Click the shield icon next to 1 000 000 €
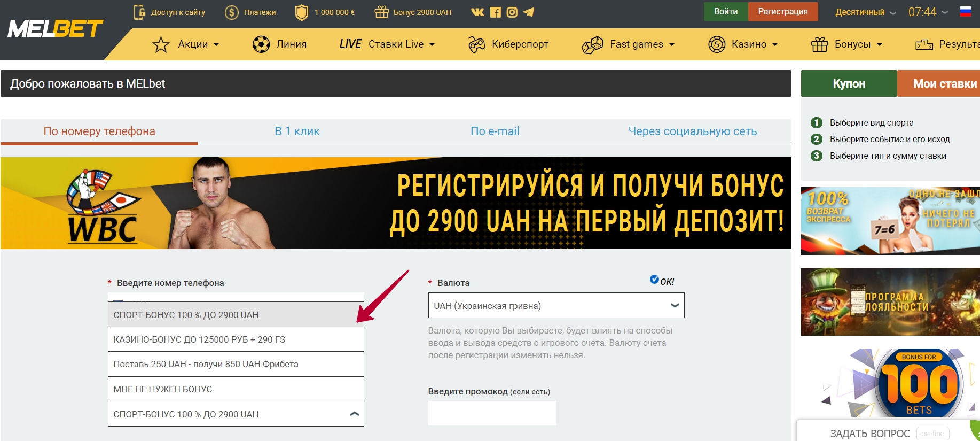This screenshot has height=441, width=980. pos(302,12)
